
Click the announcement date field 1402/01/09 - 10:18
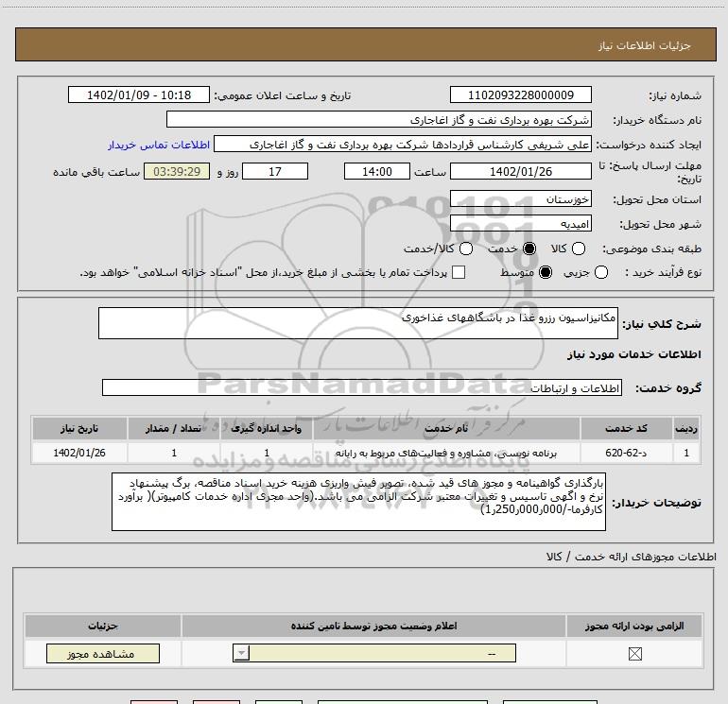tap(139, 95)
